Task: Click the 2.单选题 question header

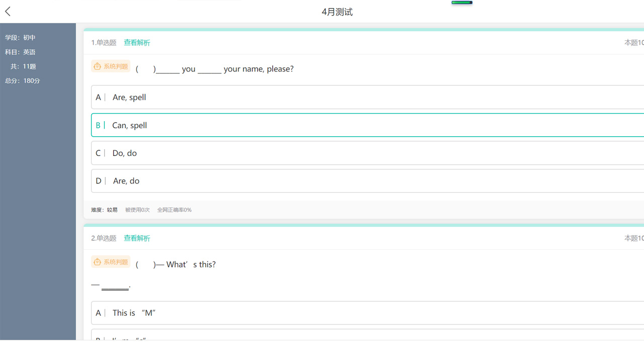Action: coord(104,238)
